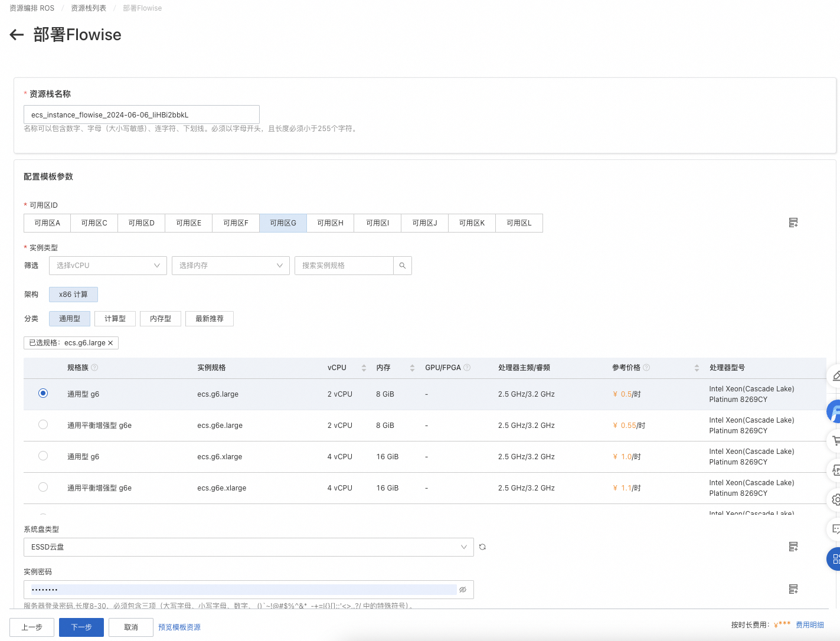Screen dimensions: 840x641
Task: Click the 下一步 button
Action: click(81, 627)
